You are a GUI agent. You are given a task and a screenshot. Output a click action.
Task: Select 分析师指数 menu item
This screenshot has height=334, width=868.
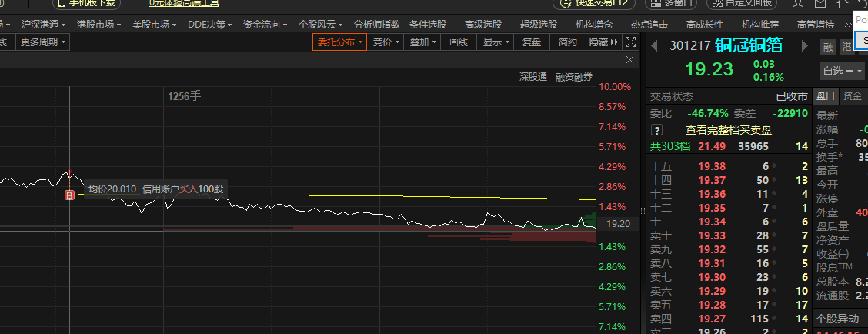coord(377,25)
